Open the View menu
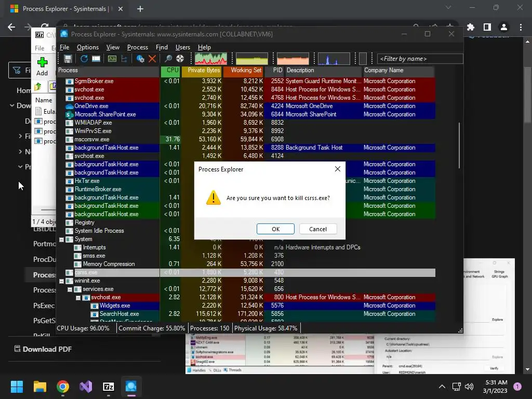Image resolution: width=532 pixels, height=399 pixels. click(113, 47)
